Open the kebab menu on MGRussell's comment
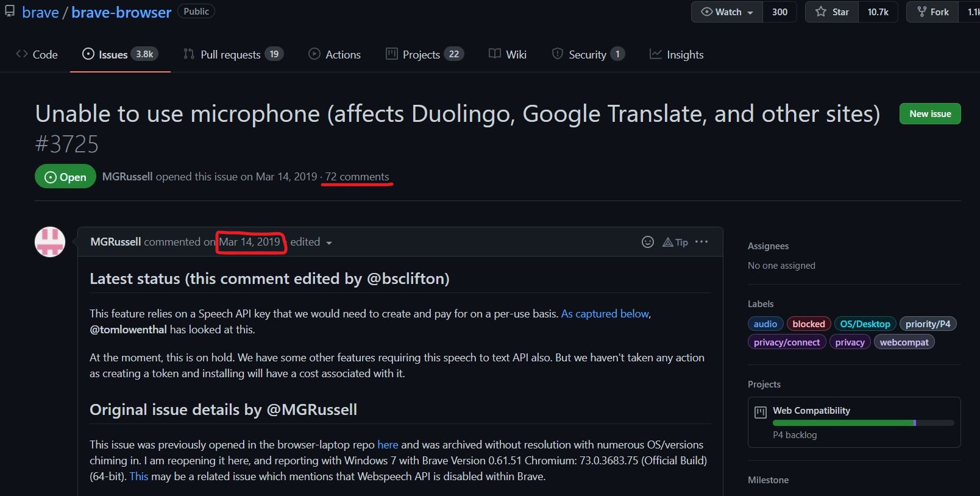Viewport: 980px width, 496px height. click(701, 242)
